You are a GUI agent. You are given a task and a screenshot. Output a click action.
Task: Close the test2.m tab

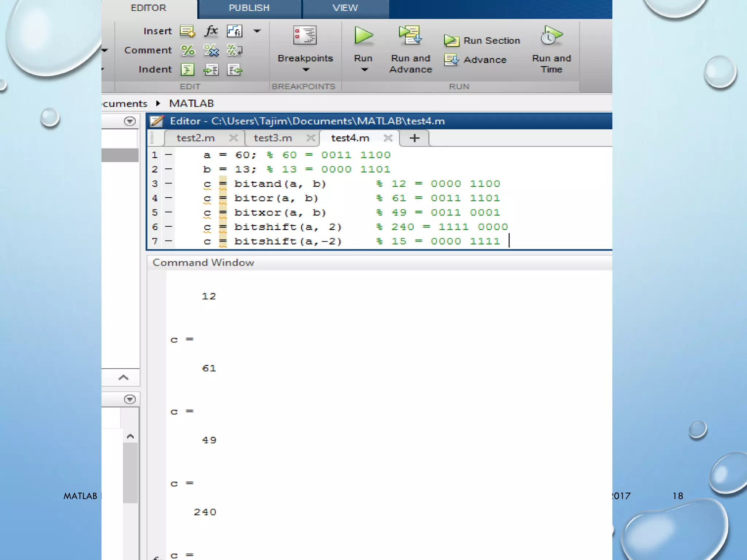pos(234,138)
